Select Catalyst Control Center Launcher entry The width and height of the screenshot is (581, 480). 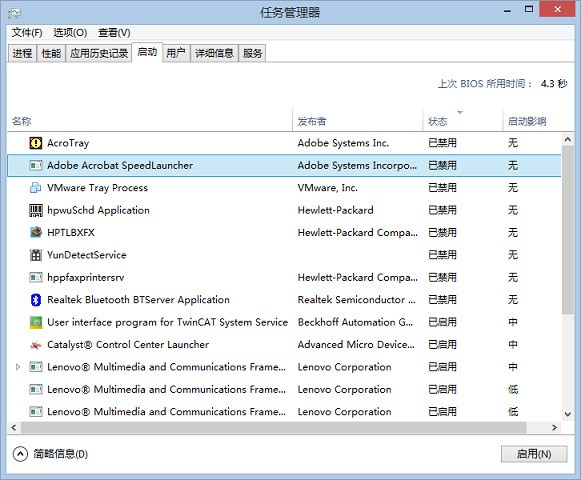pyautogui.click(x=128, y=345)
